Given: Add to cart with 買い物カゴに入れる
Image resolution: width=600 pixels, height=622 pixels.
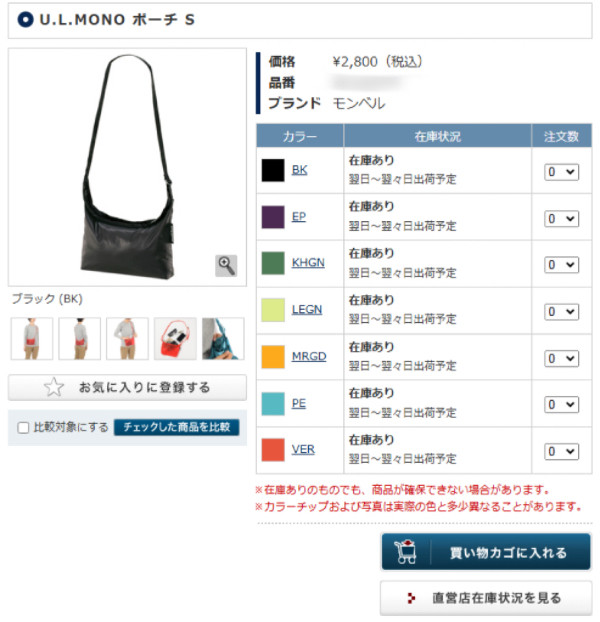Looking at the screenshot, I should pos(486,552).
